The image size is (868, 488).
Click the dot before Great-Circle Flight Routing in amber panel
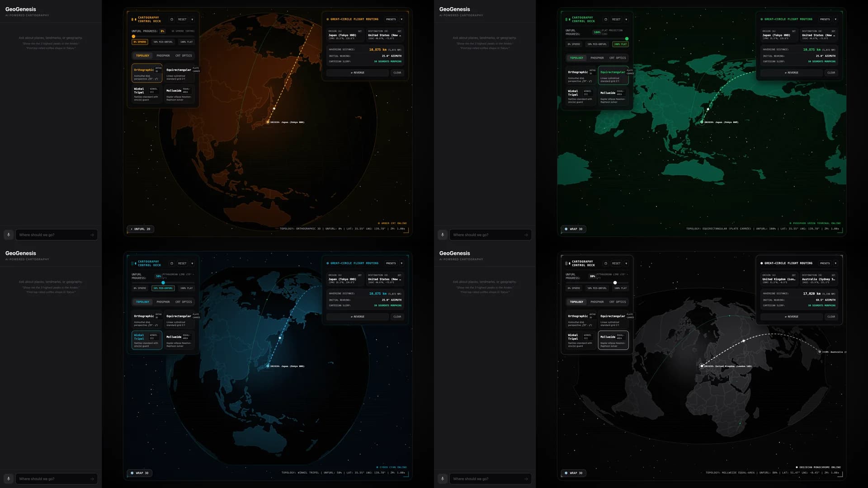[x=328, y=19]
